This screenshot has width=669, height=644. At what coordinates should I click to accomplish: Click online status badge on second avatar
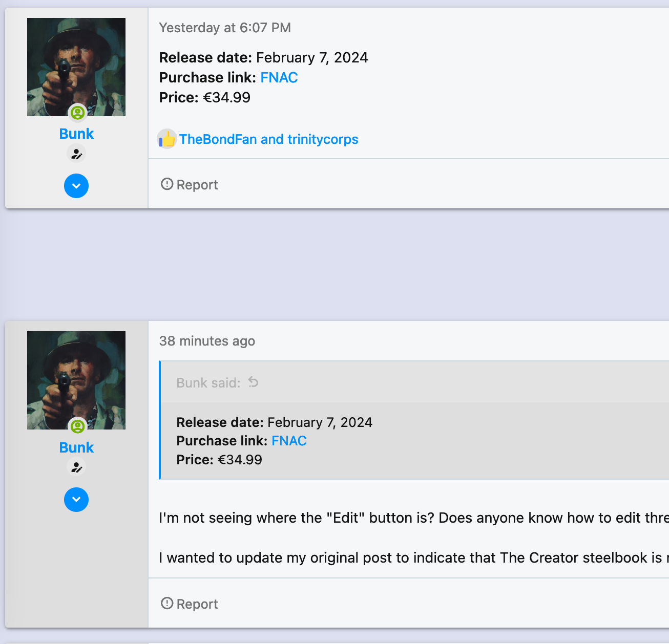(x=77, y=426)
